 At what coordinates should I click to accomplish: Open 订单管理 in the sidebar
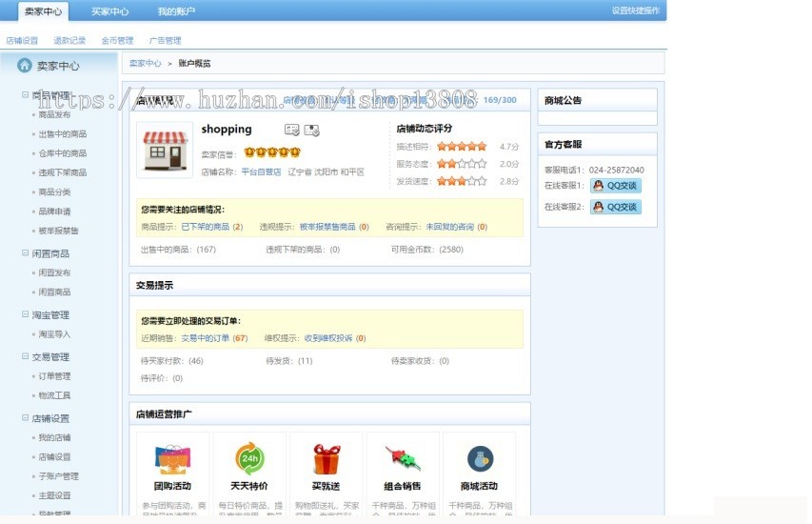coord(54,376)
